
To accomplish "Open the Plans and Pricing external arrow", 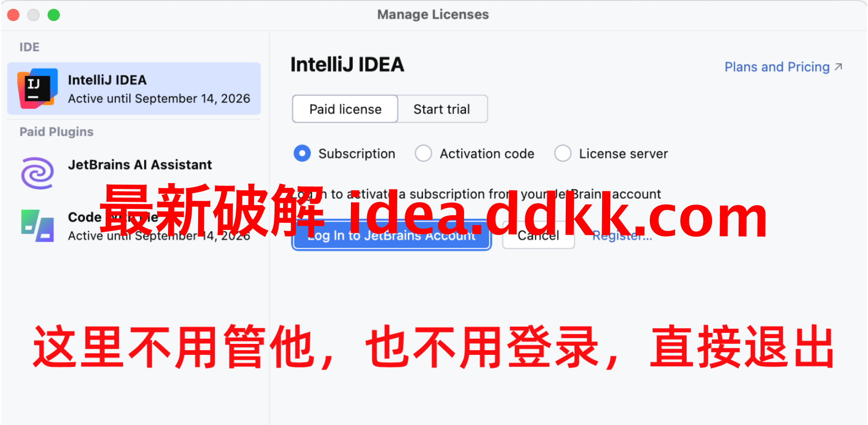I will tap(838, 67).
